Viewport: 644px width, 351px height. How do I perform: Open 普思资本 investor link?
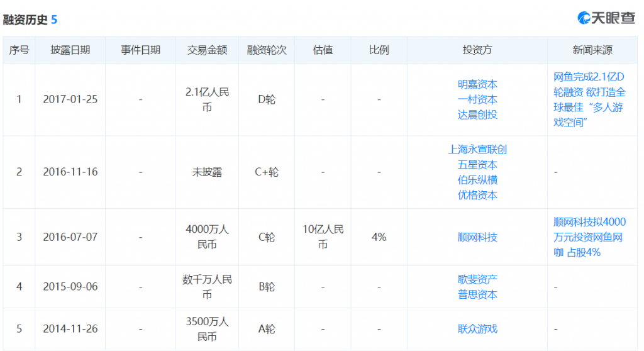click(477, 294)
